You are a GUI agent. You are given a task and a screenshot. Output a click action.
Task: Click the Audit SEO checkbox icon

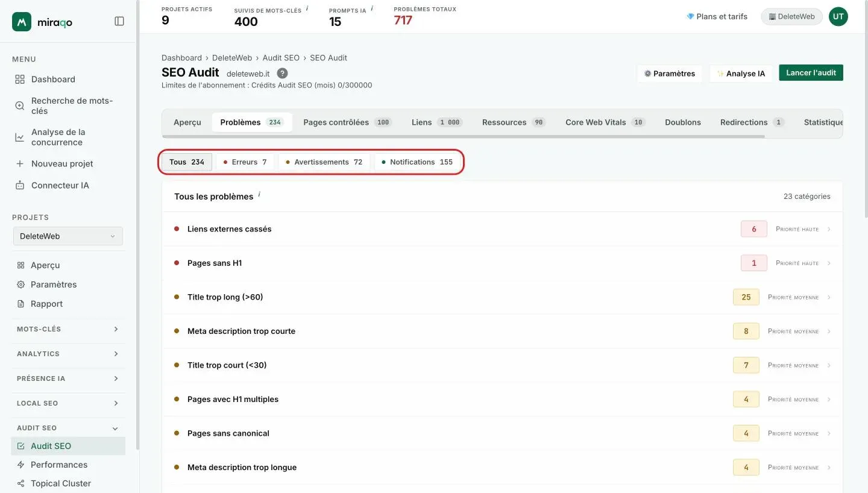tap(21, 446)
